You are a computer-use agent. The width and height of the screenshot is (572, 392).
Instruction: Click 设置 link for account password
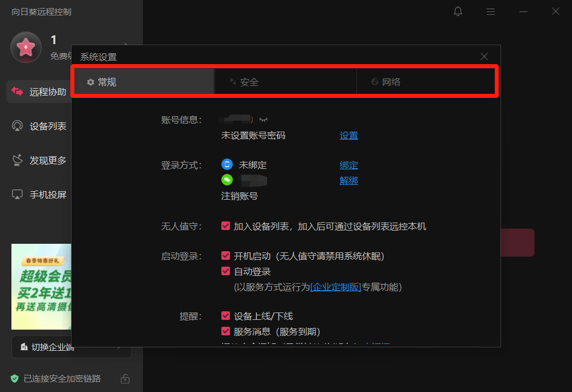click(x=349, y=136)
